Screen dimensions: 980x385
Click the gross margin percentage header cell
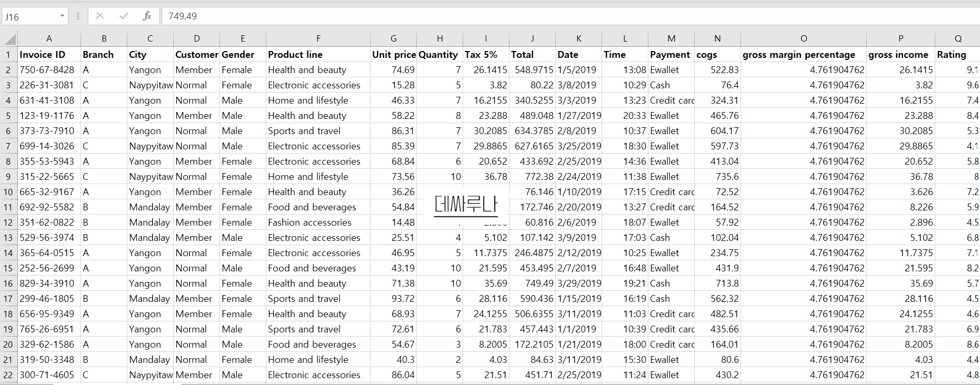804,55
